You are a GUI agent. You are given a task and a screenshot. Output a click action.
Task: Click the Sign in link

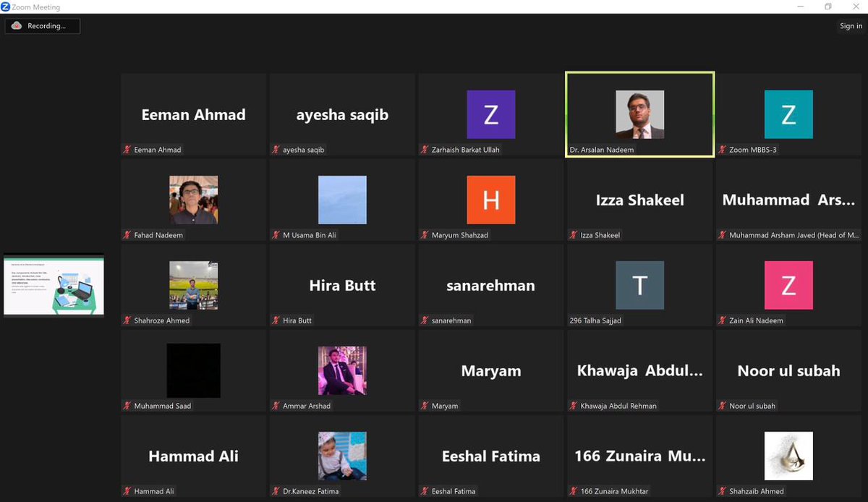tap(851, 26)
